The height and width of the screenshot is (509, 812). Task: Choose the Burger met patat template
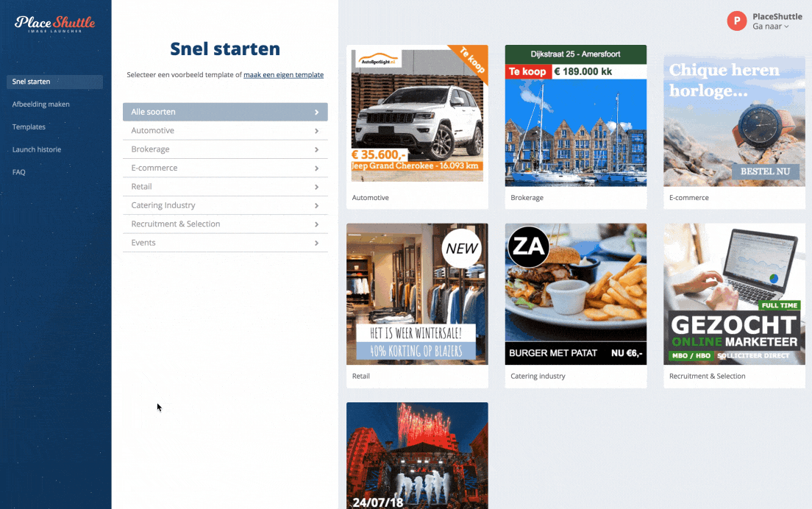click(576, 294)
